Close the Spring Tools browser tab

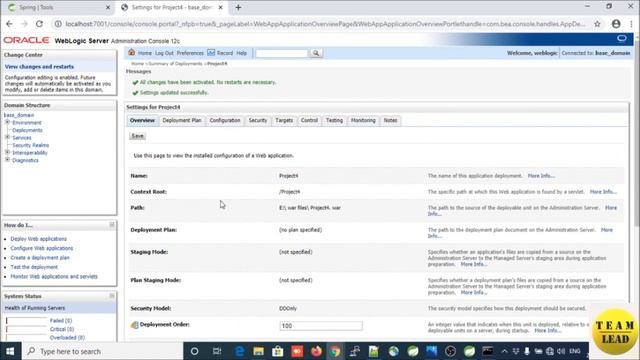108,7
